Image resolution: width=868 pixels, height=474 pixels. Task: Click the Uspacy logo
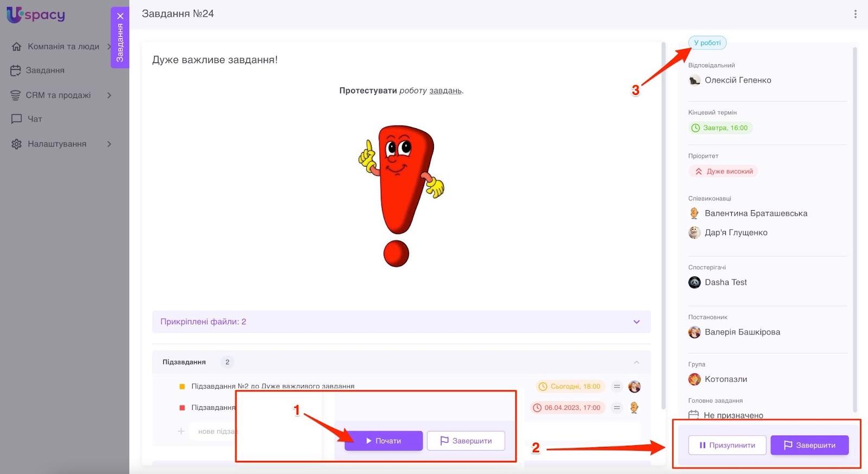coord(36,15)
